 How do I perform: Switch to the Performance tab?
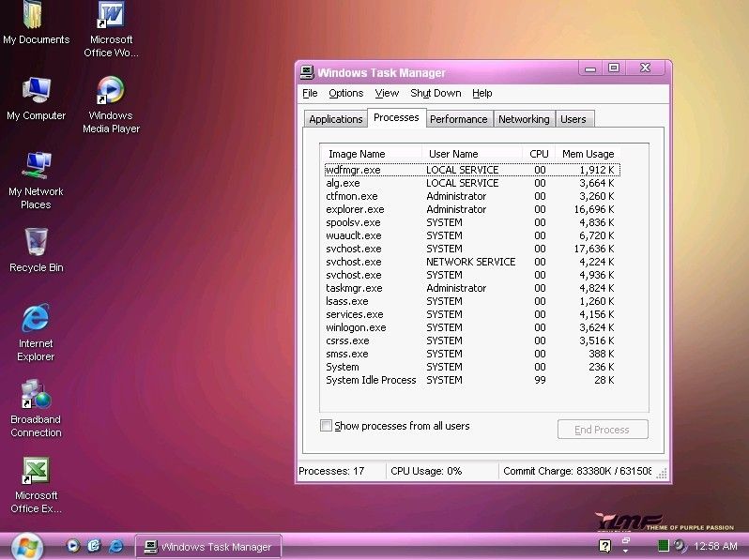[x=459, y=119]
